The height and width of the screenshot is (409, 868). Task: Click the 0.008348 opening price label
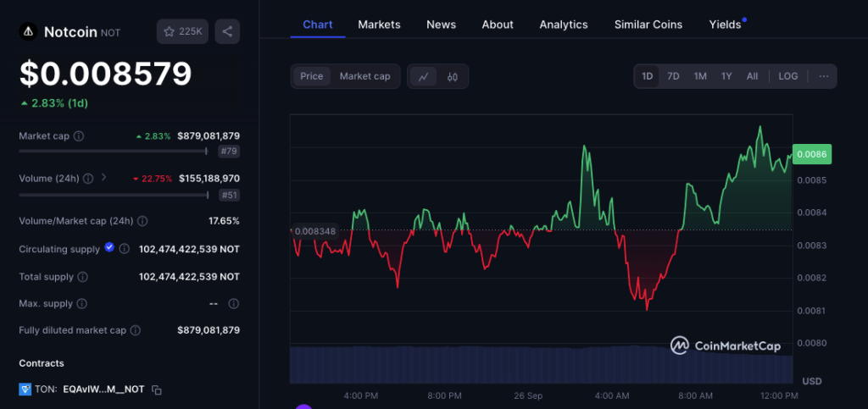pyautogui.click(x=315, y=230)
